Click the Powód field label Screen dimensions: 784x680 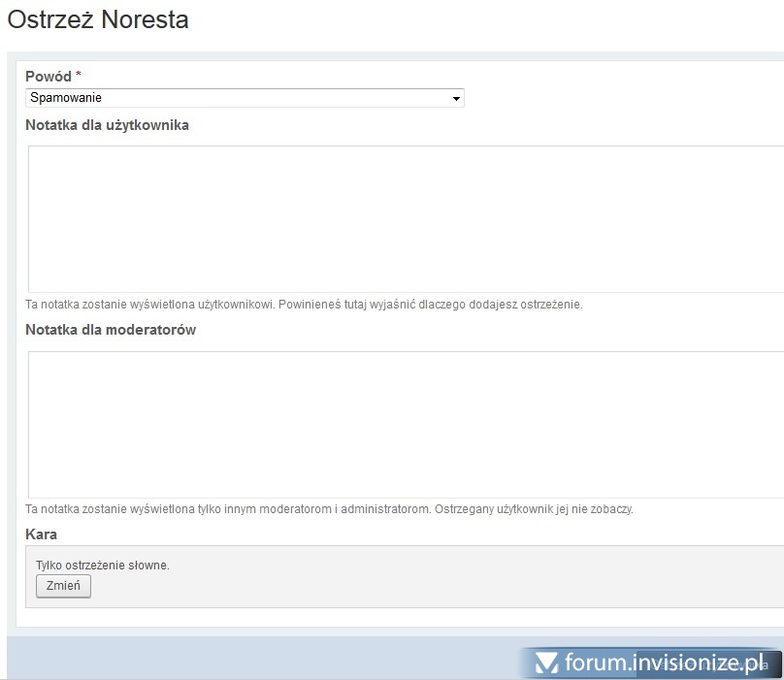pyautogui.click(x=49, y=76)
